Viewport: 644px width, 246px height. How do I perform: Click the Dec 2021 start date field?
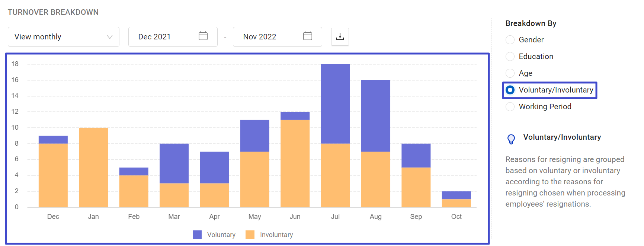tap(164, 37)
